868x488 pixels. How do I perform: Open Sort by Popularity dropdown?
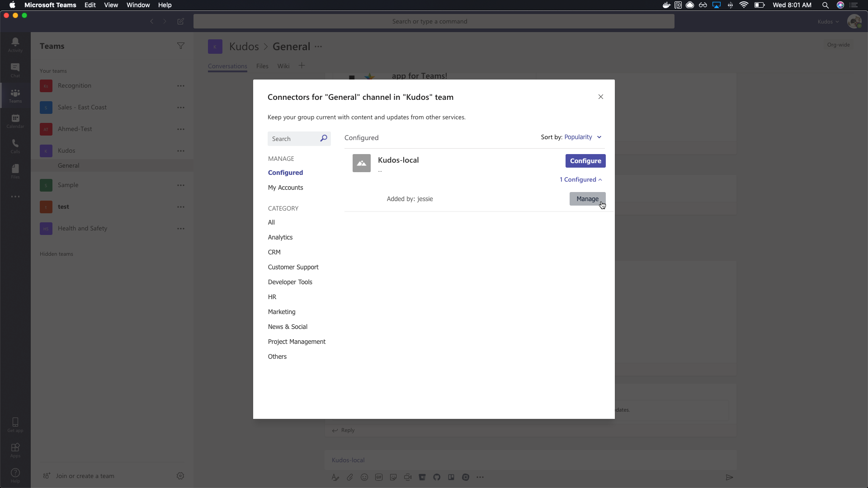(x=583, y=137)
